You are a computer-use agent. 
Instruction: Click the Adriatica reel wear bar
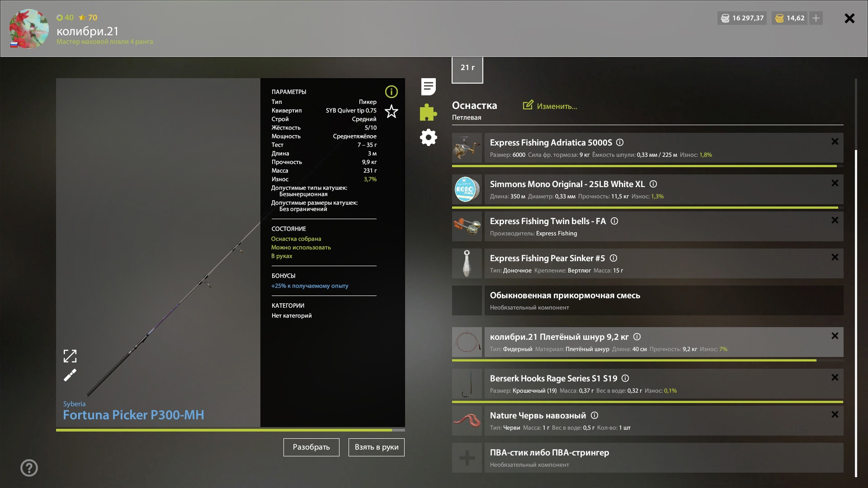(x=648, y=166)
